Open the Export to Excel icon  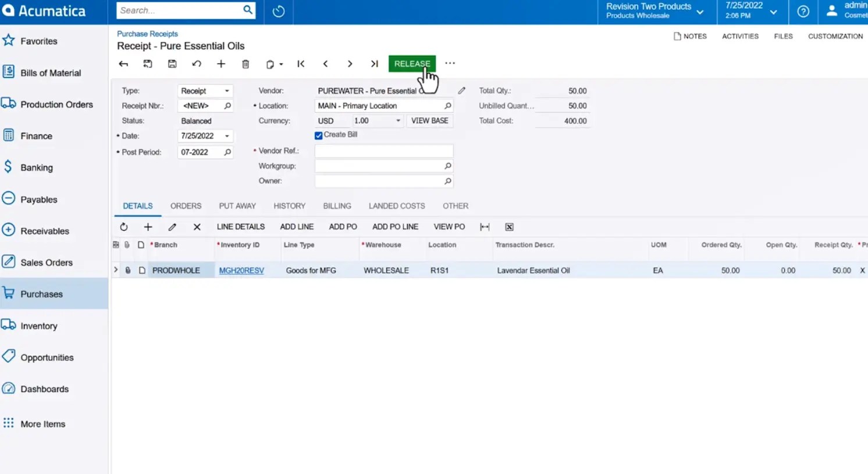pos(508,227)
